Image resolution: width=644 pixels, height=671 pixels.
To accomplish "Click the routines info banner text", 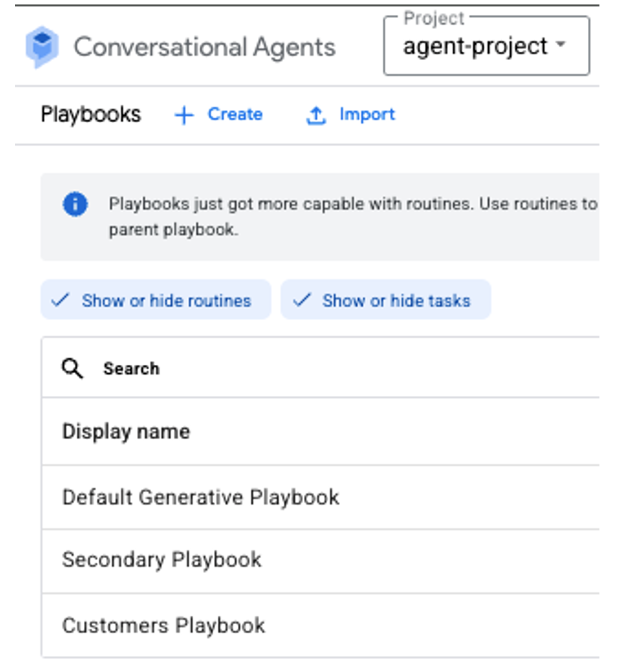I will point(353,217).
